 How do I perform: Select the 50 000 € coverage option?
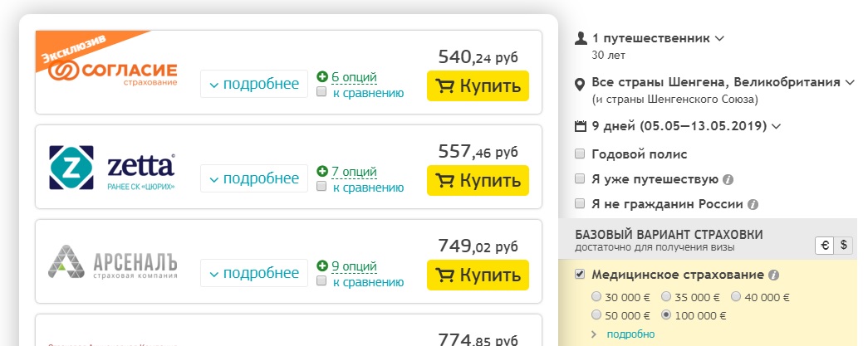596,315
